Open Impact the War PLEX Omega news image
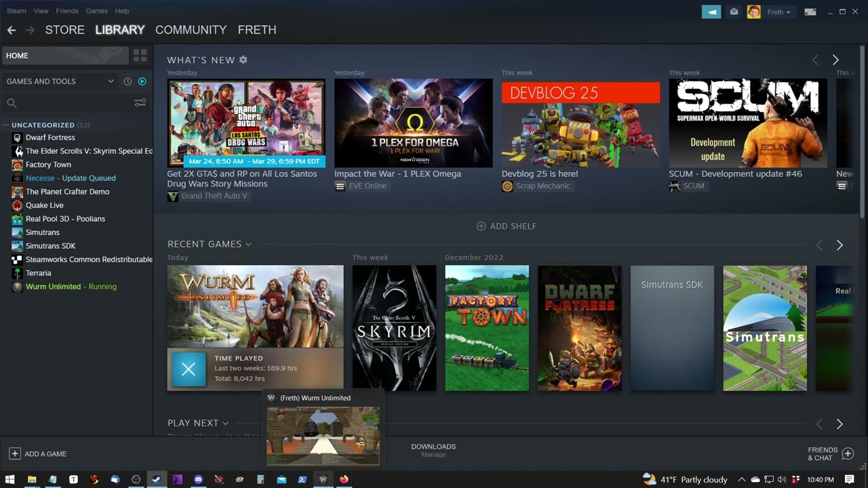This screenshot has height=488, width=868. point(414,123)
